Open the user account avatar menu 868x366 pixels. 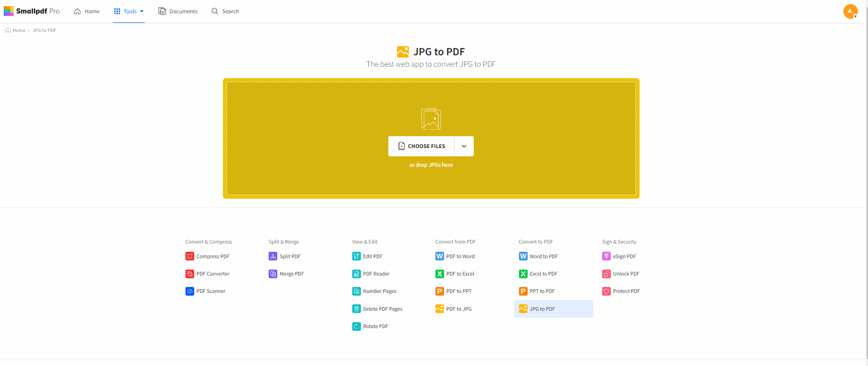tap(850, 11)
